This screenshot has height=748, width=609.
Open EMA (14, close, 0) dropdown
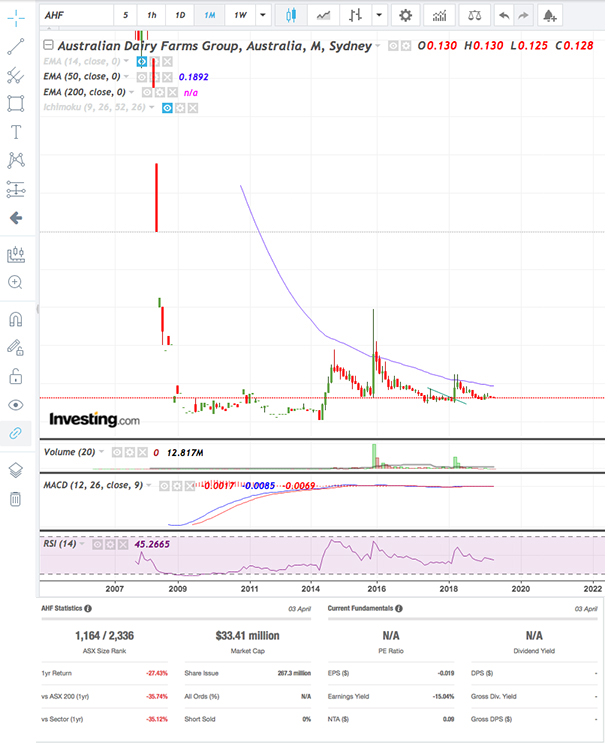tap(126, 61)
